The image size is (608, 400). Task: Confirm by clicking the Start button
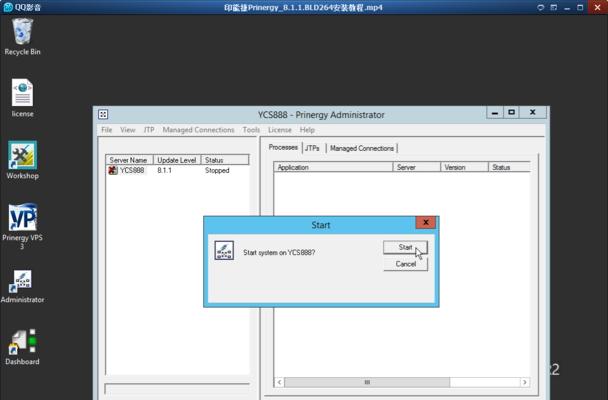point(405,247)
